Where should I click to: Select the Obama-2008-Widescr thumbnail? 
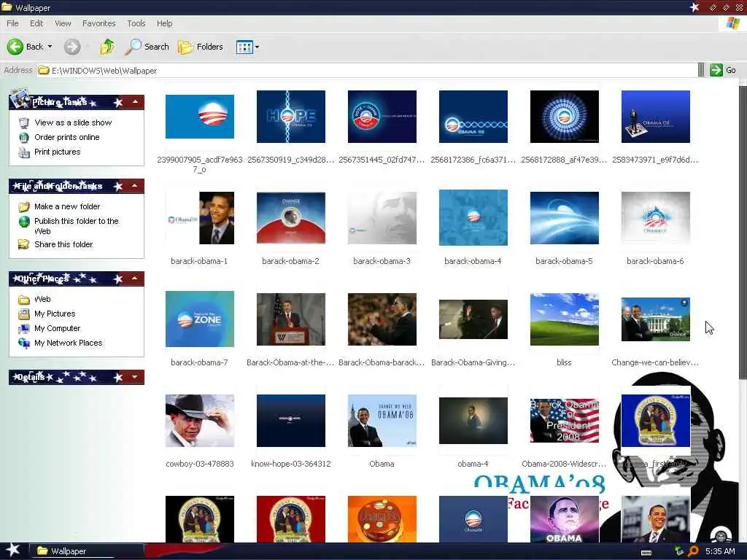pyautogui.click(x=565, y=421)
